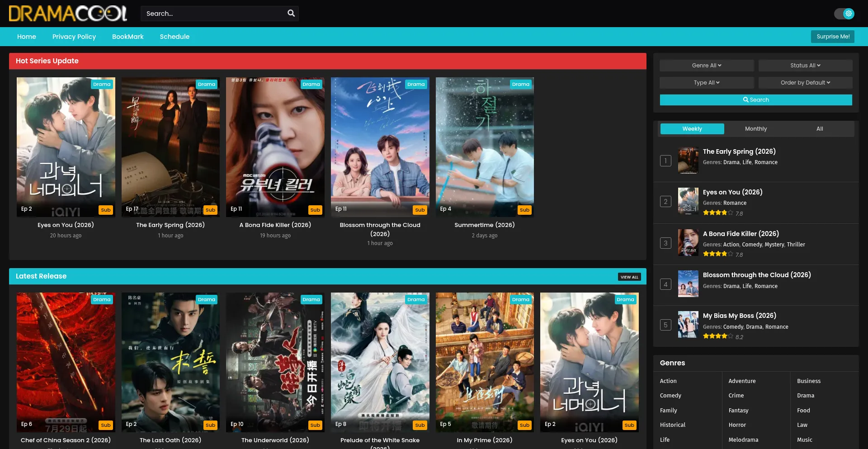This screenshot has width=868, height=449.
Task: Click the View All button
Action: click(629, 277)
